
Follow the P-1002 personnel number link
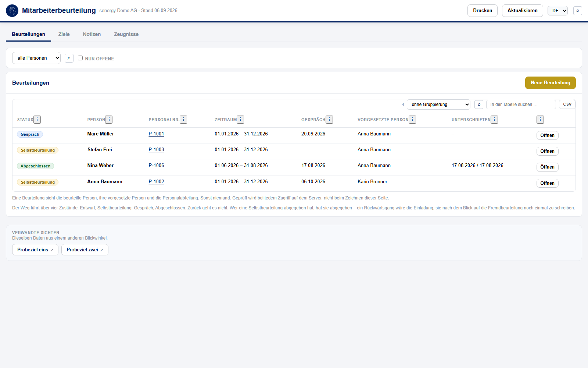tap(156, 182)
